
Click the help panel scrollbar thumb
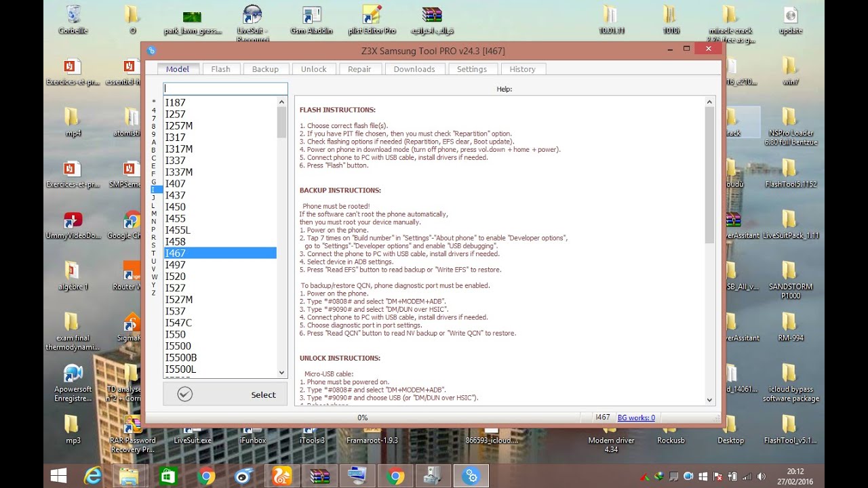[710, 175]
